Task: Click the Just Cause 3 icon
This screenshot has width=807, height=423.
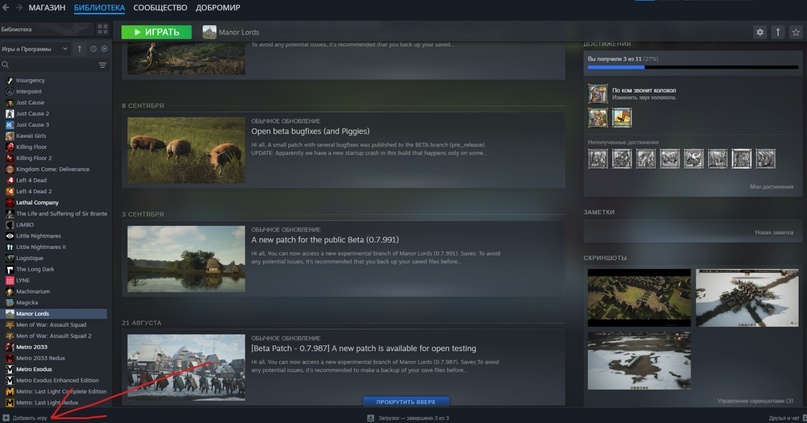Action: (10, 125)
